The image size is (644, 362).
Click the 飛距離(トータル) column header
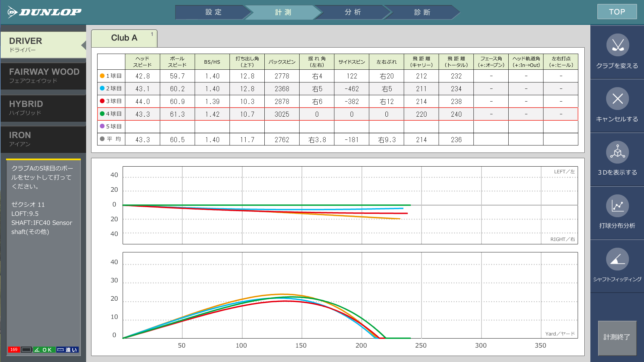(456, 62)
